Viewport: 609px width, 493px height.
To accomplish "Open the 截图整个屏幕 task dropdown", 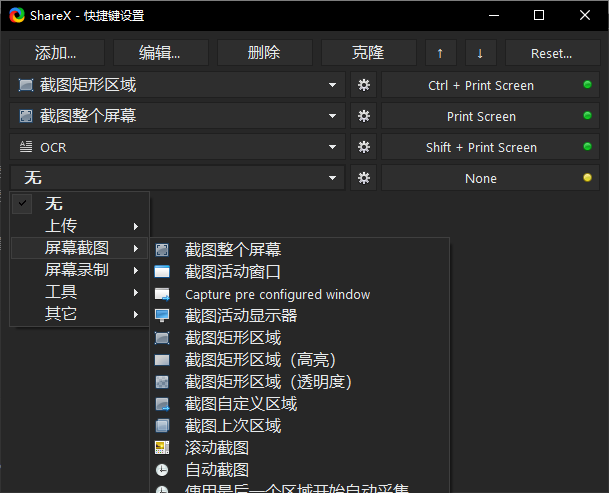I will 177,116.
